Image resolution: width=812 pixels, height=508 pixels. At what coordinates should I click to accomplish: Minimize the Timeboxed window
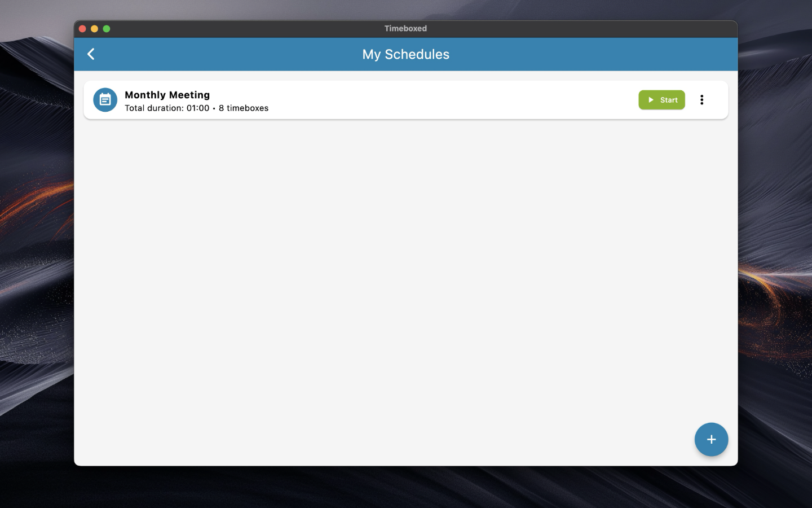[x=94, y=29]
